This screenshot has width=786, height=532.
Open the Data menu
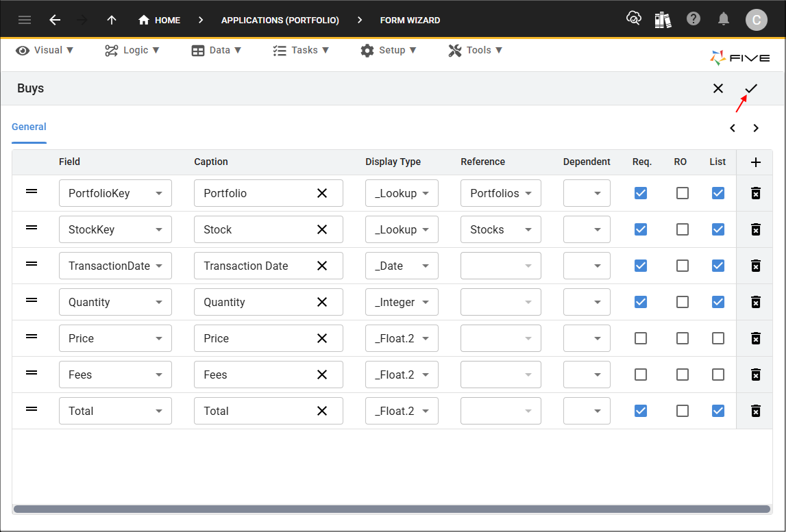click(217, 50)
